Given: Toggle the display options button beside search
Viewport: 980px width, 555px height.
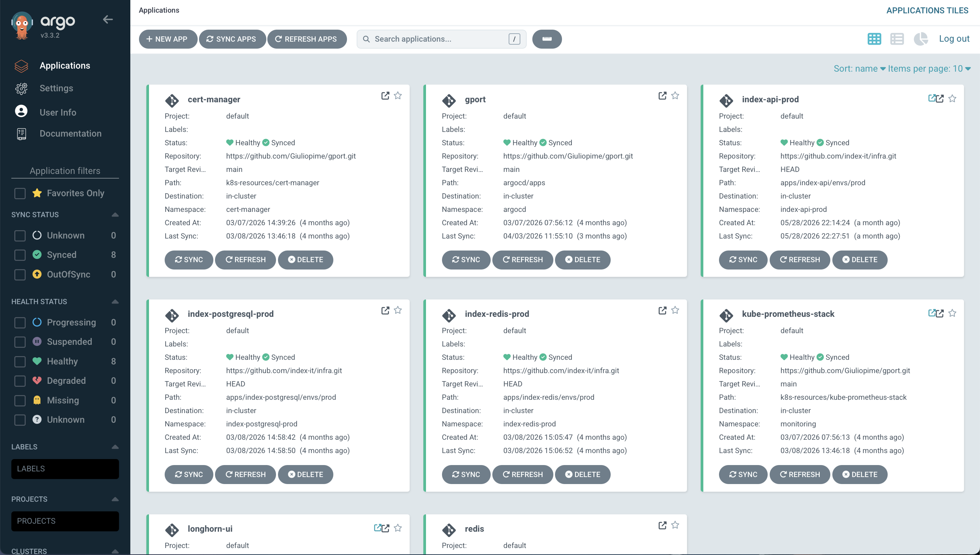Looking at the screenshot, I should tap(547, 39).
